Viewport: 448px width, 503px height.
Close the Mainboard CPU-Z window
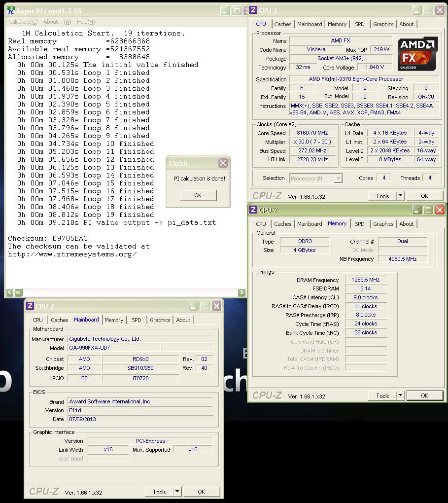tap(216, 306)
